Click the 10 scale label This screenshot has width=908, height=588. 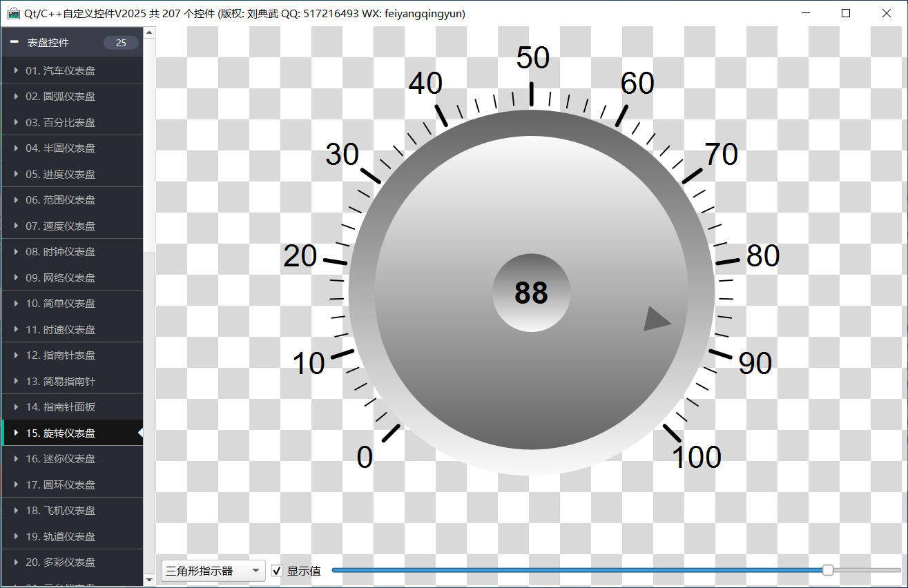pos(309,364)
